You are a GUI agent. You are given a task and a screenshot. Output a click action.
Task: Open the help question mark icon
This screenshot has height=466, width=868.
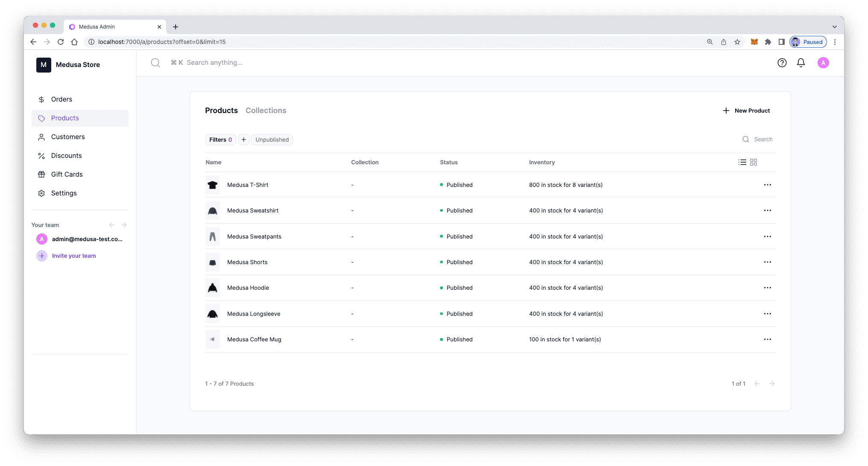(782, 63)
